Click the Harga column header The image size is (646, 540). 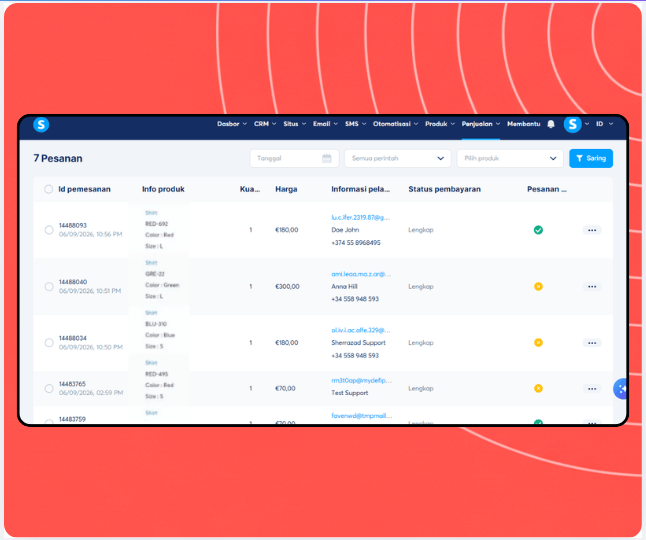(286, 189)
